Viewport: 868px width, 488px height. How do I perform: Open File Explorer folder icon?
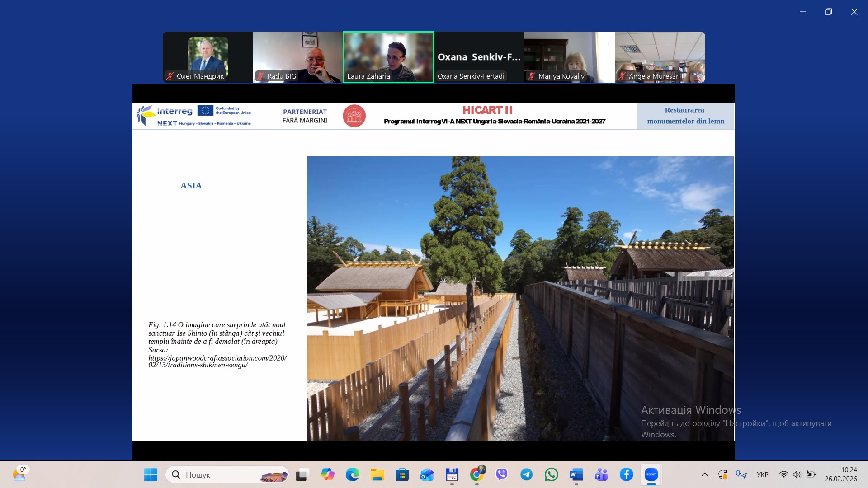coord(377,474)
